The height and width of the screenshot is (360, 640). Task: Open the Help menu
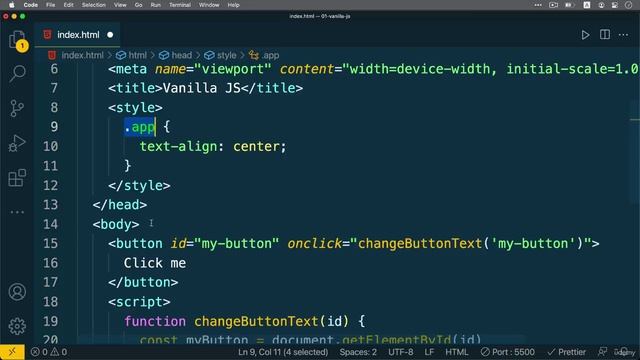(233, 5)
